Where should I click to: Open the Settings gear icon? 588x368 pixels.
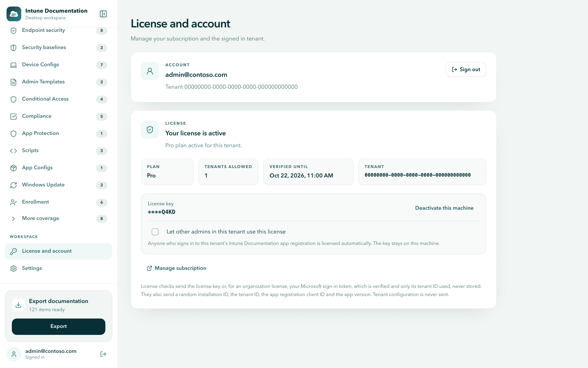(14, 268)
